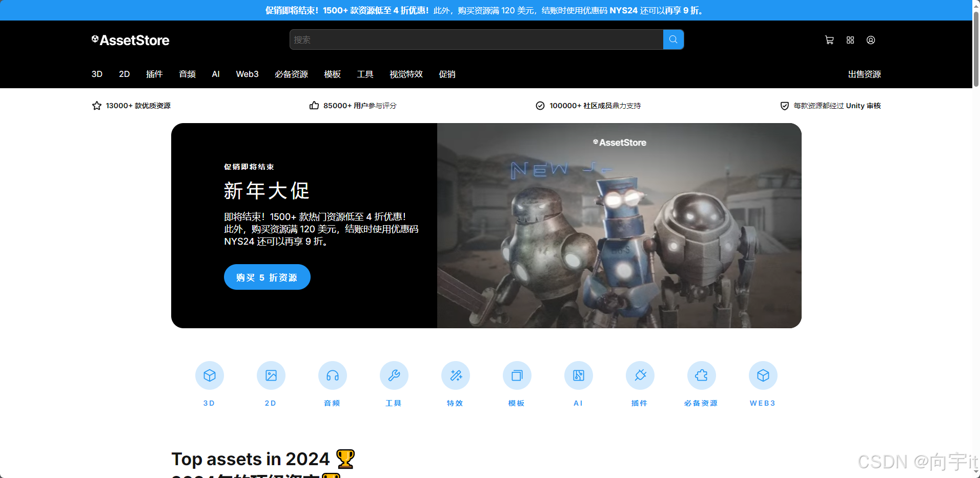Image resolution: width=980 pixels, height=478 pixels.
Task: Open the 必备资源 navigation menu
Action: point(291,74)
